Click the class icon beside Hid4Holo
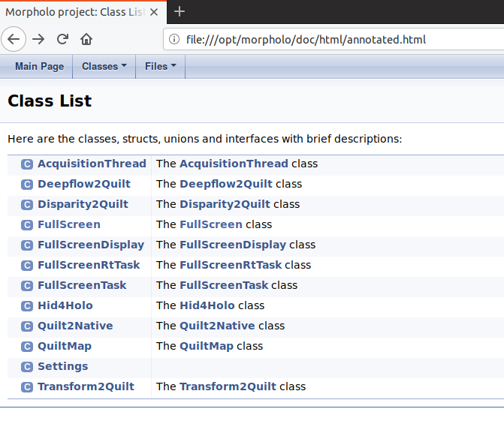Image resolution: width=504 pixels, height=430 pixels. click(x=27, y=305)
